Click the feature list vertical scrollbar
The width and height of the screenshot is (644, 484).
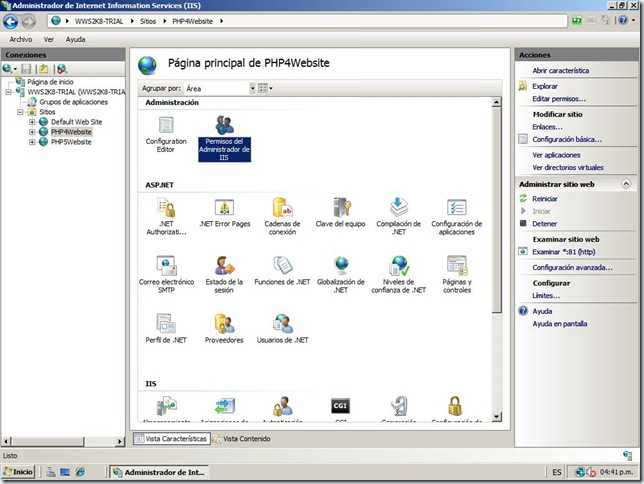[x=497, y=260]
